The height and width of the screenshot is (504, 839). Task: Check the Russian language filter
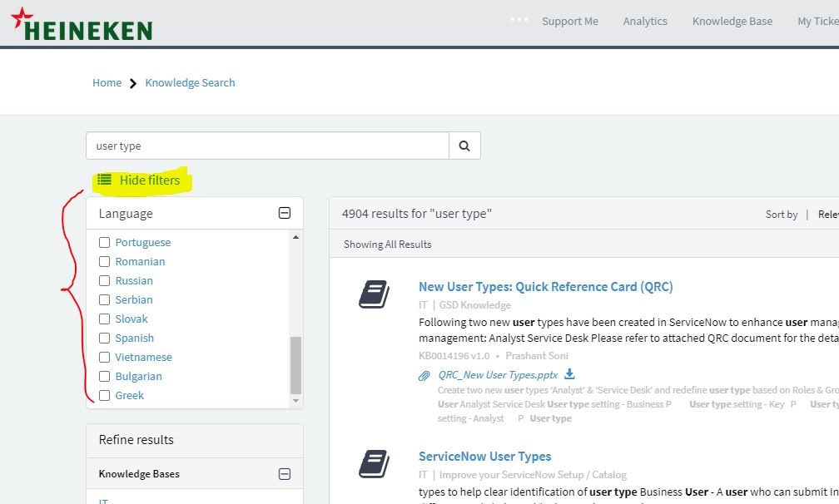(104, 280)
